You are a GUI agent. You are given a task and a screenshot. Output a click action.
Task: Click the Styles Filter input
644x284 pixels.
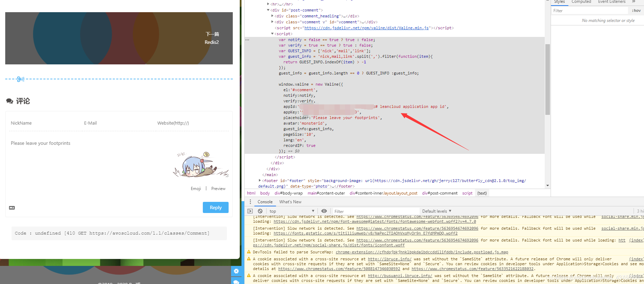coord(590,11)
